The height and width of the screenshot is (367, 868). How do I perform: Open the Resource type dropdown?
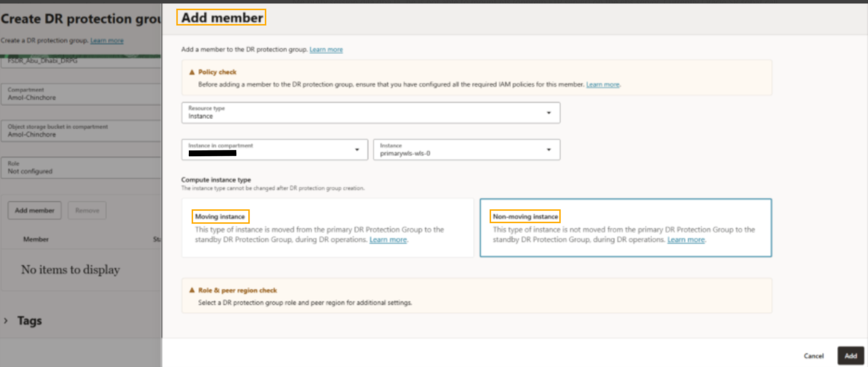pyautogui.click(x=371, y=113)
